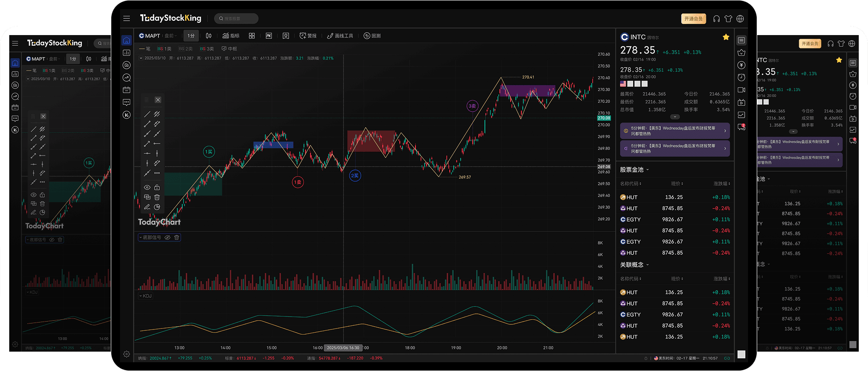This screenshot has height=371, width=868.
Task: Open the 回测 backtest menu
Action: click(372, 36)
